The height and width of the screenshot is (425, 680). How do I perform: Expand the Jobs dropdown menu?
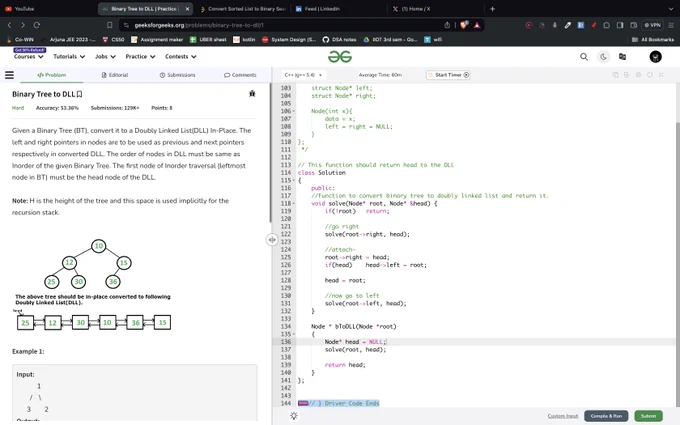pos(105,57)
